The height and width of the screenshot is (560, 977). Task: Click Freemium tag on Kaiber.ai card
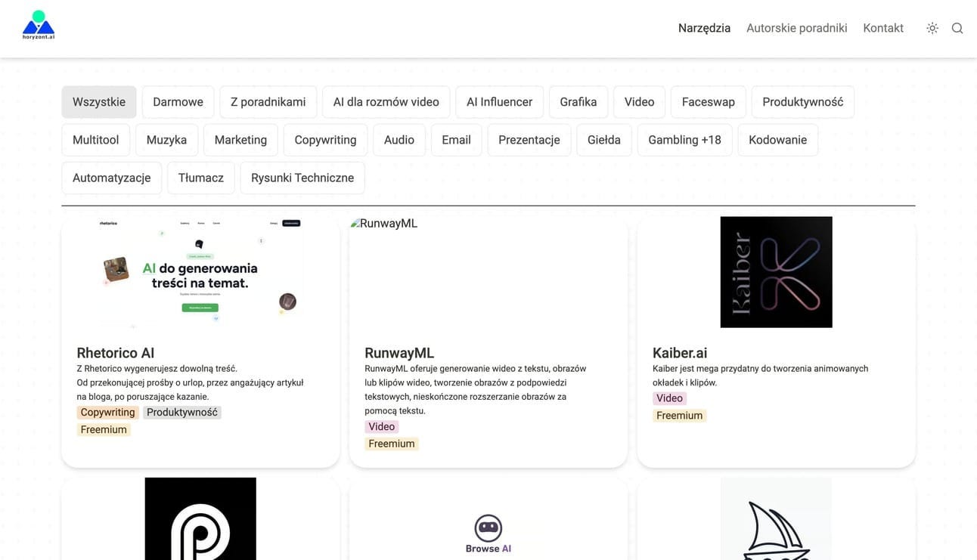point(680,416)
